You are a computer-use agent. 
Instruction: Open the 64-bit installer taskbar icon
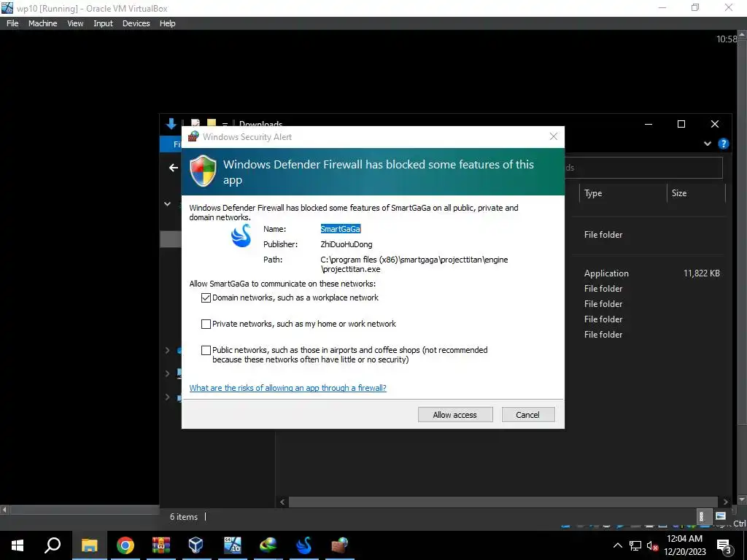click(x=233, y=545)
